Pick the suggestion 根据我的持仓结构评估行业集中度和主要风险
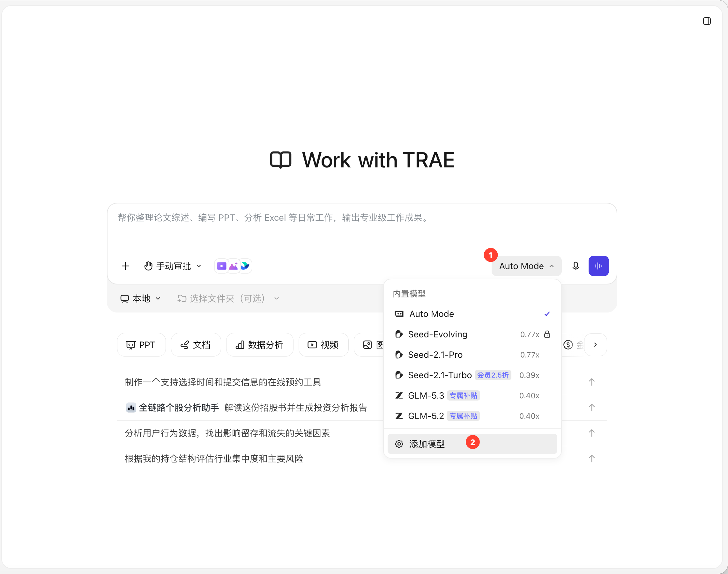 [214, 459]
